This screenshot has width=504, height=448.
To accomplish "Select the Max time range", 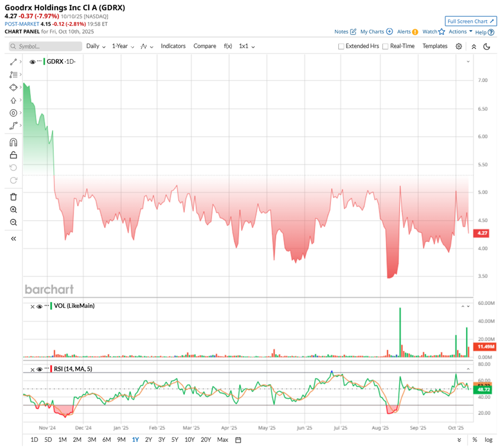I will pos(223,440).
